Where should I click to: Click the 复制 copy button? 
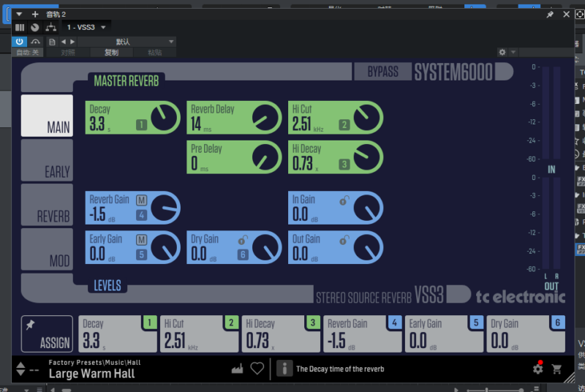click(x=111, y=53)
